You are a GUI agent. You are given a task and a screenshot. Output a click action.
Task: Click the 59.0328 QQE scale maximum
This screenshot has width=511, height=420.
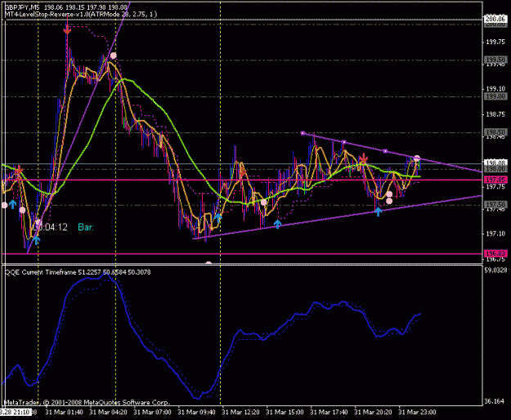(x=495, y=270)
